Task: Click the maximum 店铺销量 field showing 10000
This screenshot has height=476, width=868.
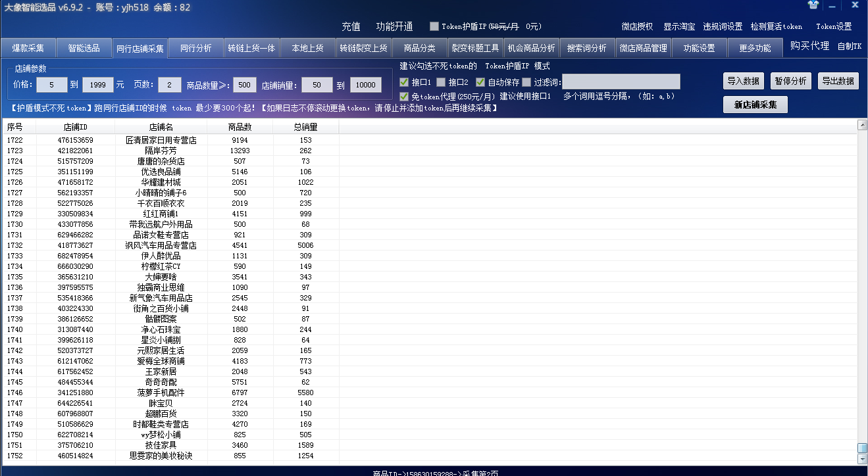Action: [x=365, y=85]
